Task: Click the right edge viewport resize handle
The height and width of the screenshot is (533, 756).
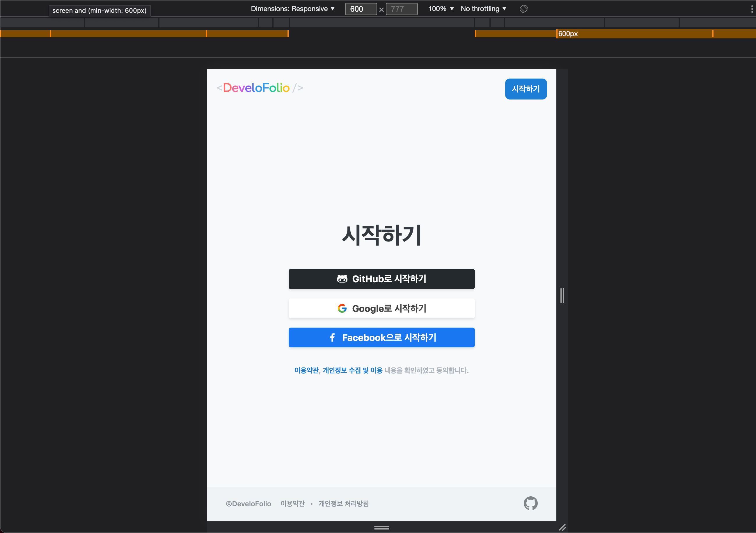Action: [562, 295]
